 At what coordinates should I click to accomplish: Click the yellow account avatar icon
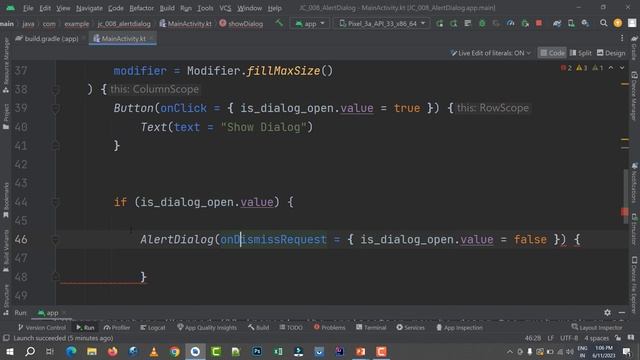[x=618, y=23]
